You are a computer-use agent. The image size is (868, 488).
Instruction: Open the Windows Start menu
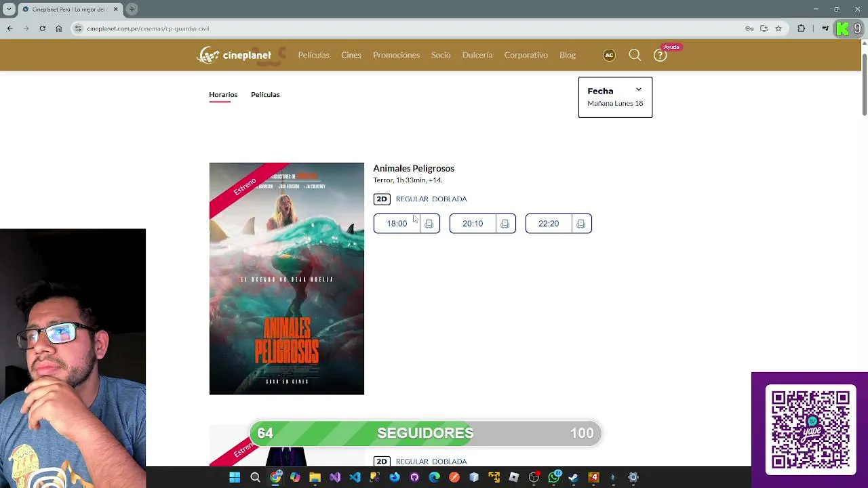235,477
